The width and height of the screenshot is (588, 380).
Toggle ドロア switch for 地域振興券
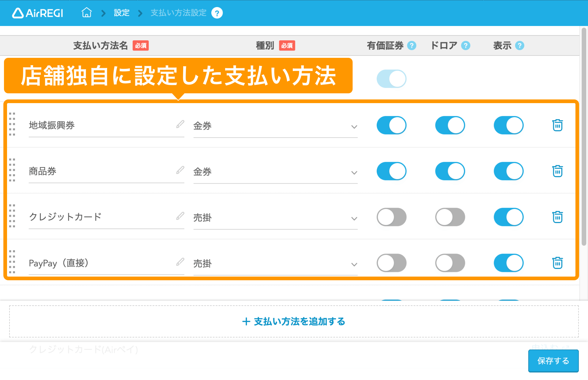(x=450, y=125)
